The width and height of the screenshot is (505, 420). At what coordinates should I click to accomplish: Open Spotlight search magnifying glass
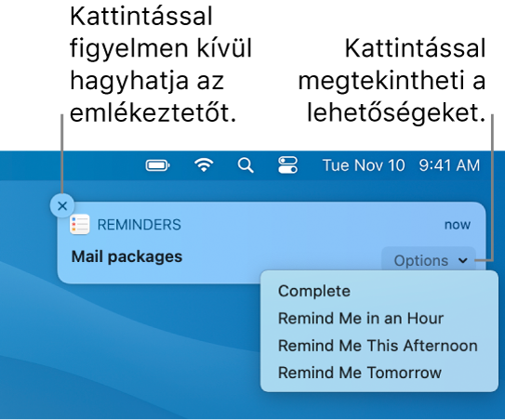click(246, 165)
